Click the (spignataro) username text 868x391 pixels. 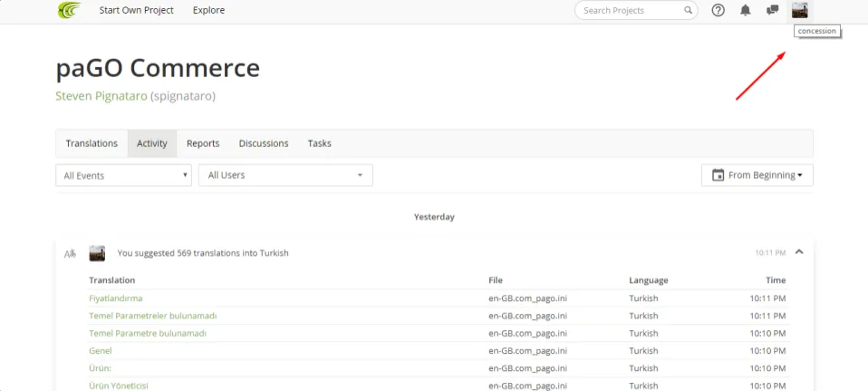(183, 96)
